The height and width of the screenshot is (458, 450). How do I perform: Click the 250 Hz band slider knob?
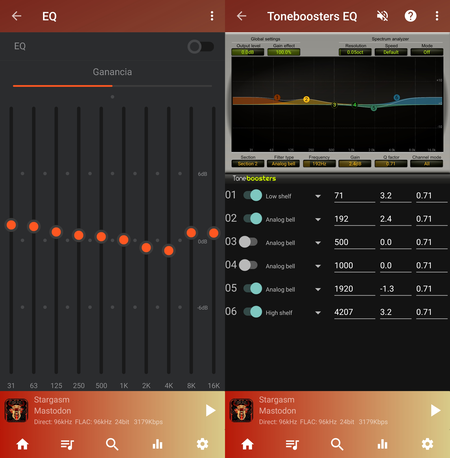pyautogui.click(x=79, y=235)
